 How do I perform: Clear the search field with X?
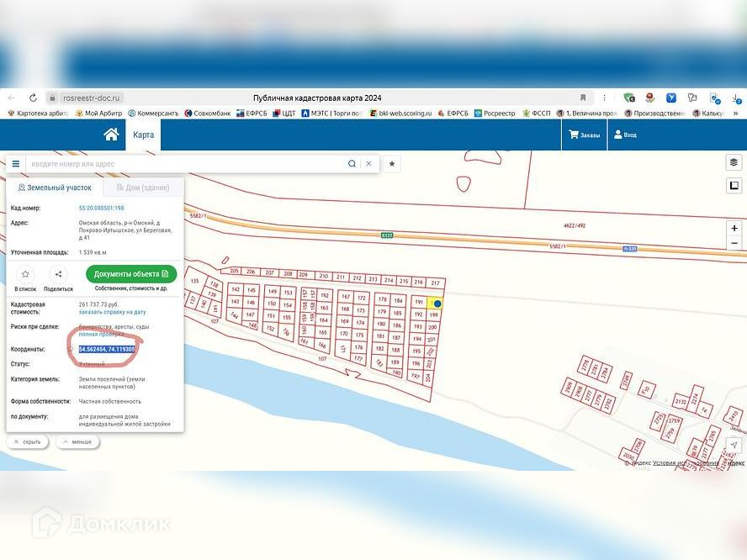368,164
